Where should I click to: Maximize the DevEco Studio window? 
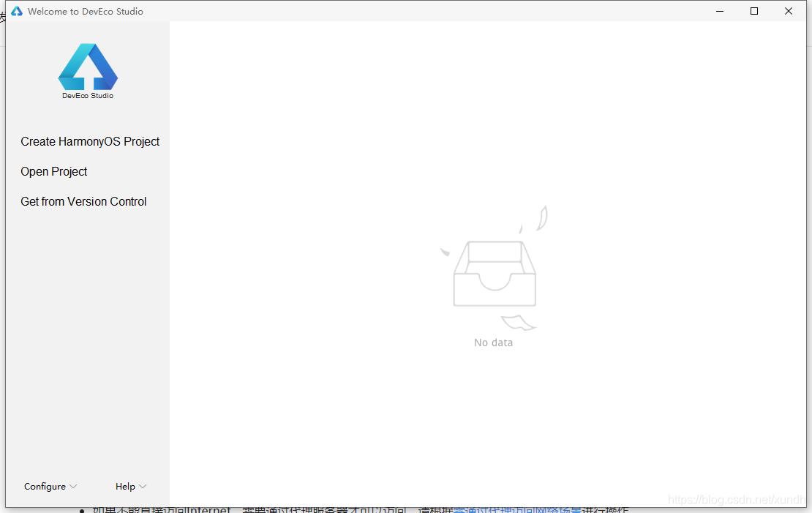click(754, 11)
